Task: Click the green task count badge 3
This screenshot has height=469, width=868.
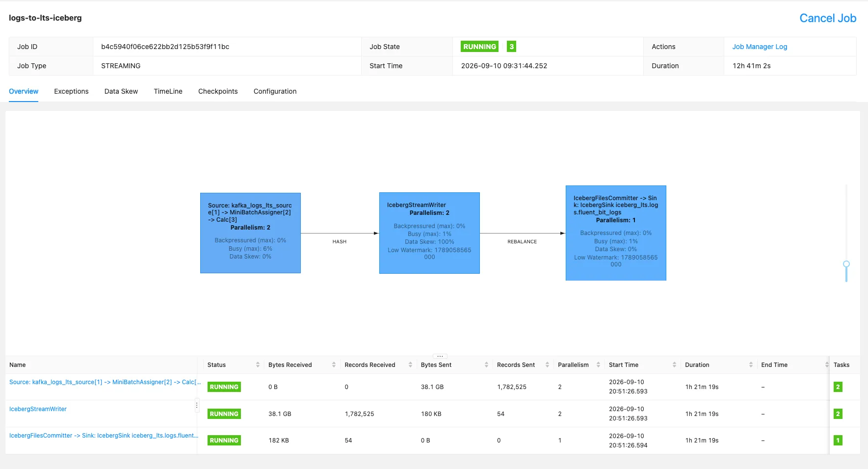Action: pyautogui.click(x=511, y=47)
